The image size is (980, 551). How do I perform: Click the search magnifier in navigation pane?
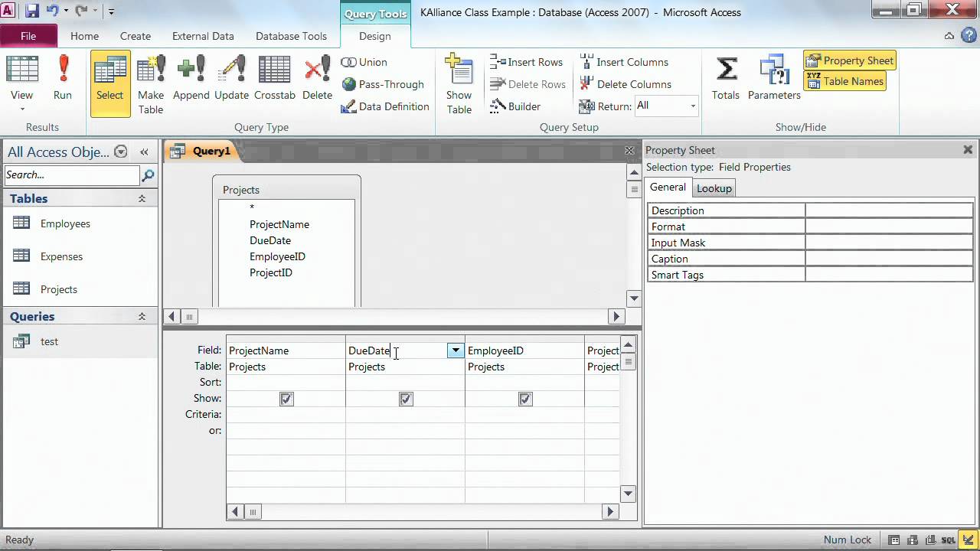coord(149,175)
